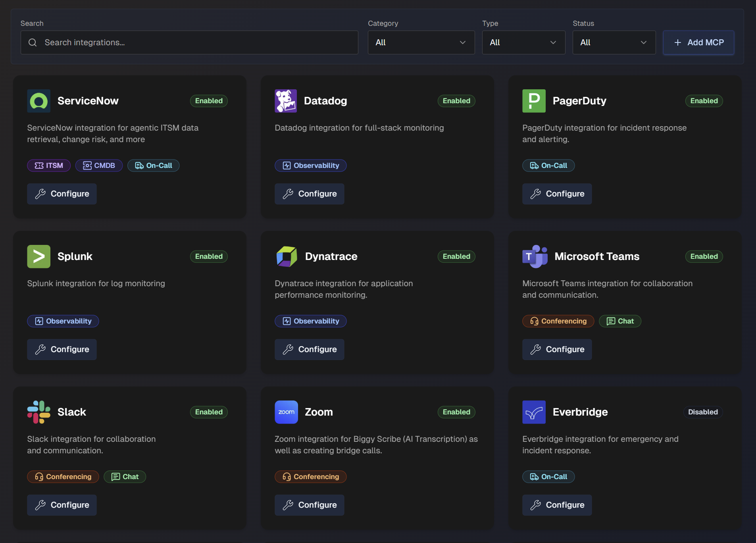Click the ServiceNow integration logo

pyautogui.click(x=38, y=101)
